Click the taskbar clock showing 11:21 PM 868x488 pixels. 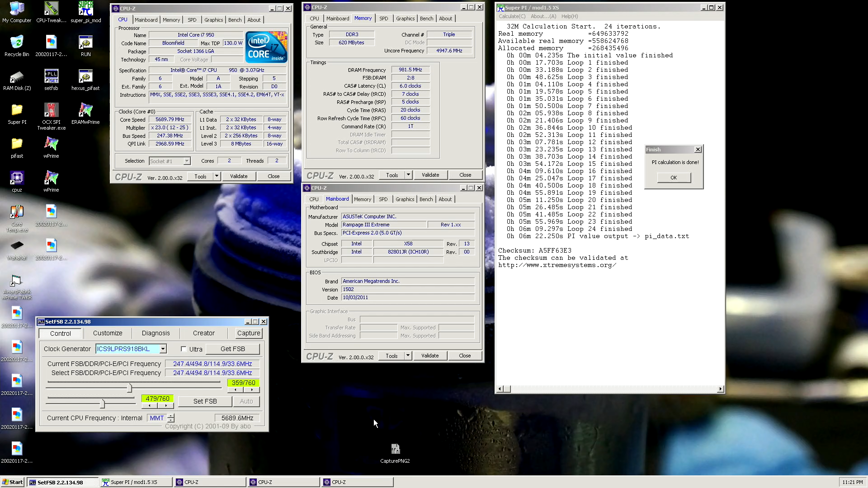coord(852,482)
